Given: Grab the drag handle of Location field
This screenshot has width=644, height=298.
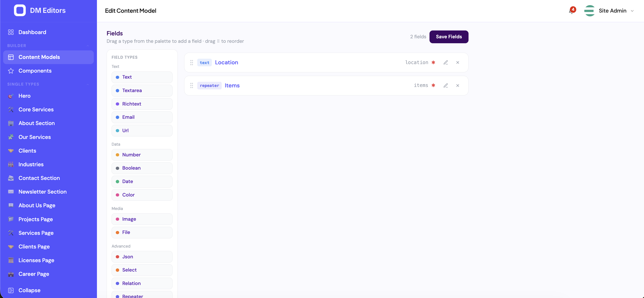Looking at the screenshot, I should (191, 63).
